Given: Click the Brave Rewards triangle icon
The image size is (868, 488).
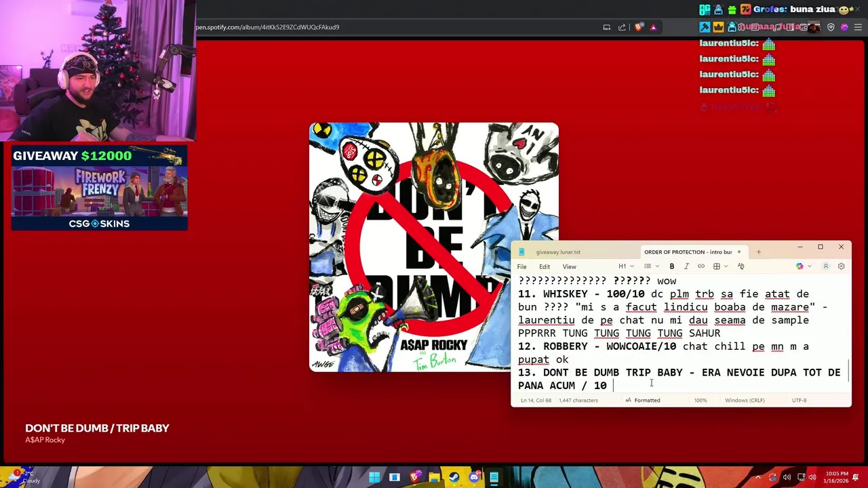Looking at the screenshot, I should coord(653,27).
